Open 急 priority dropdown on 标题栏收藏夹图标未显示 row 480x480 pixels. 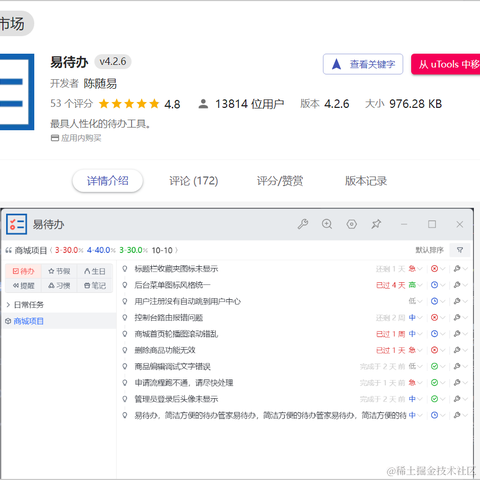click(415, 269)
